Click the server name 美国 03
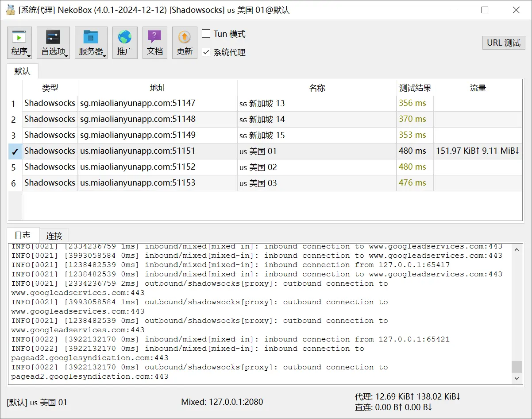The width and height of the screenshot is (532, 419). pos(317,183)
